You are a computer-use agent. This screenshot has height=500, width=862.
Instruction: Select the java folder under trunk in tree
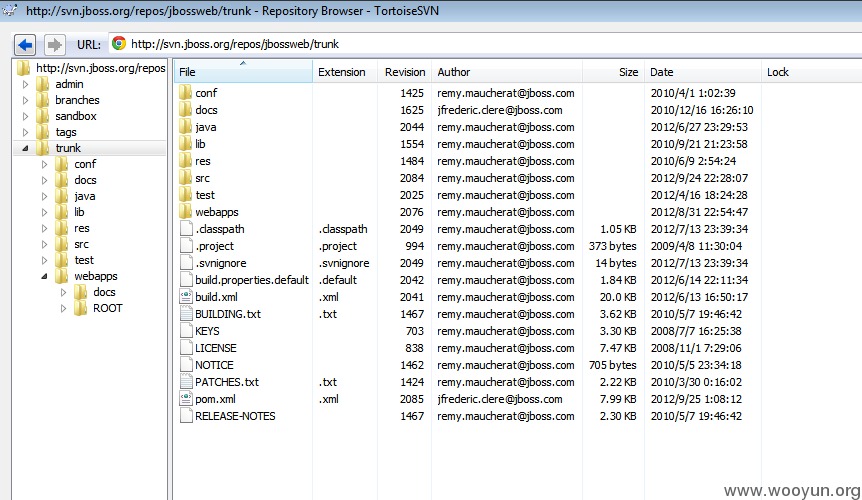point(85,196)
